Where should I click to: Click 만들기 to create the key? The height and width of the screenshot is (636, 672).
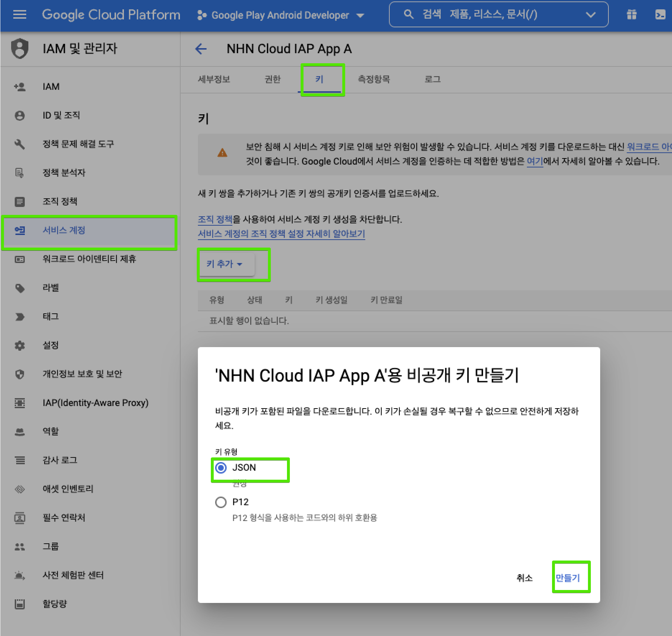click(x=568, y=578)
